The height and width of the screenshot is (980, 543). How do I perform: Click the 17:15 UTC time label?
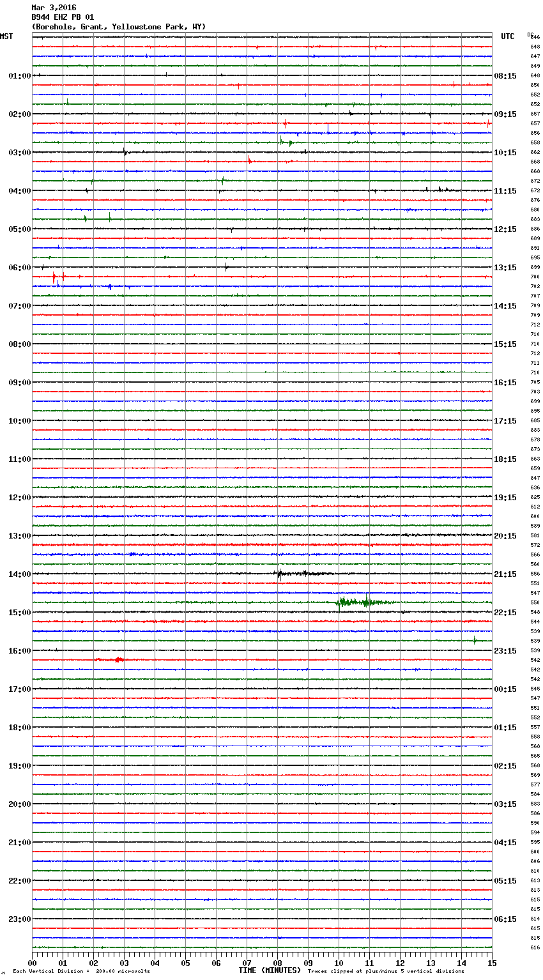505,421
